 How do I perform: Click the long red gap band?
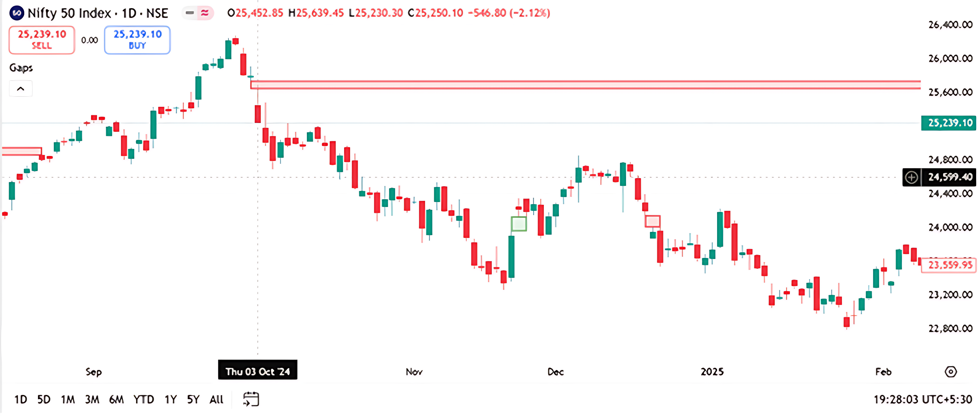pyautogui.click(x=586, y=85)
